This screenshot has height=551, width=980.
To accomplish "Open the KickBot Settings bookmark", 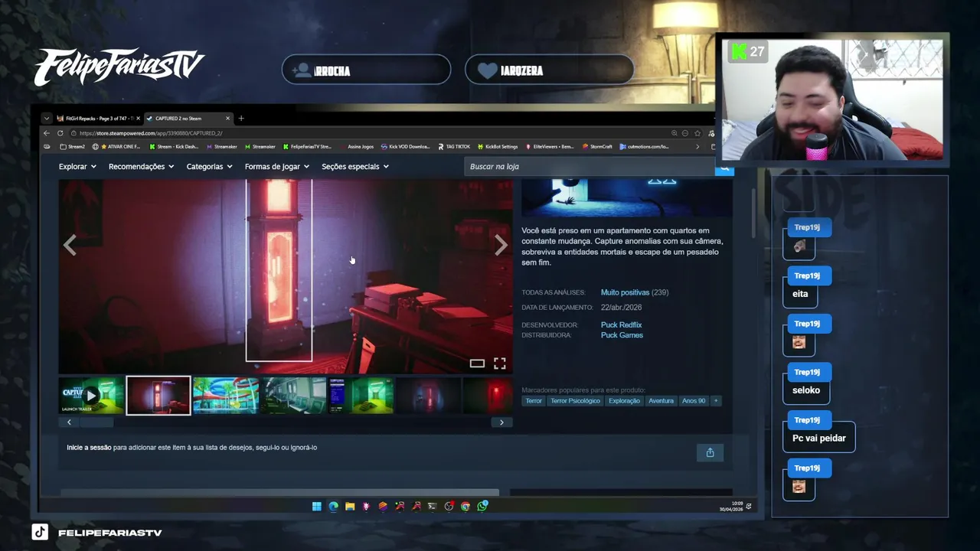I will pyautogui.click(x=498, y=146).
